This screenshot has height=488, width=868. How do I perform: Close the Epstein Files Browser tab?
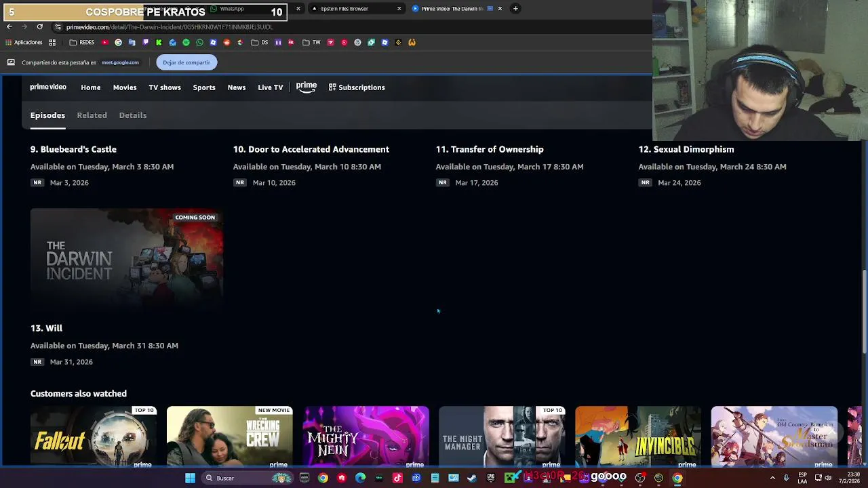point(399,9)
